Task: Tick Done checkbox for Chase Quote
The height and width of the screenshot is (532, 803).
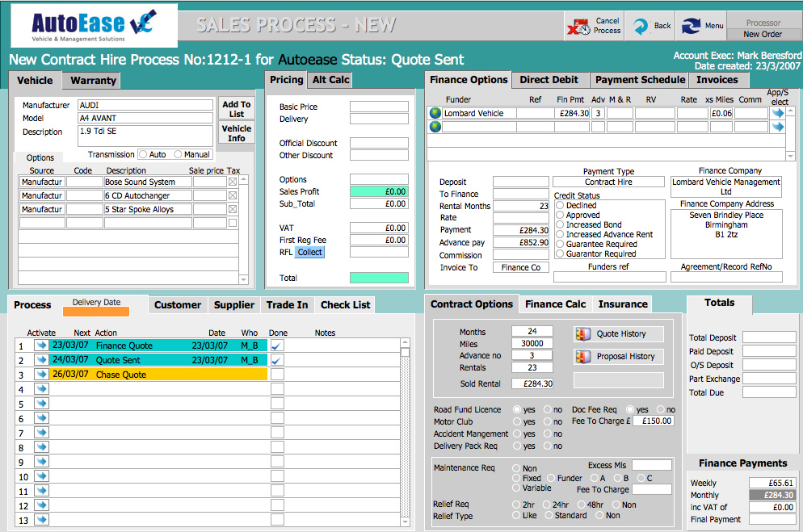Action: (x=277, y=375)
